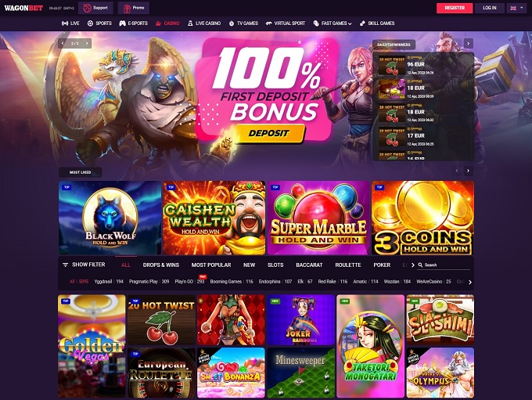Expand more game category tabs arrow

[x=413, y=265]
